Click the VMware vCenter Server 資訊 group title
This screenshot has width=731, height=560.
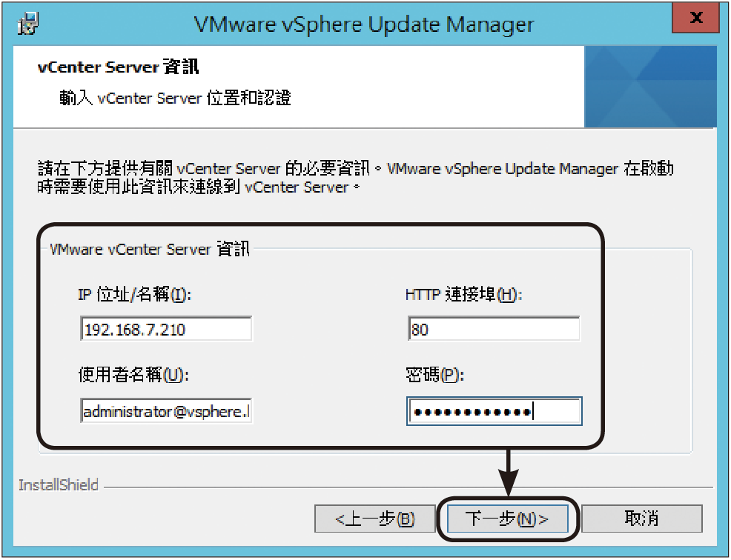(x=150, y=249)
